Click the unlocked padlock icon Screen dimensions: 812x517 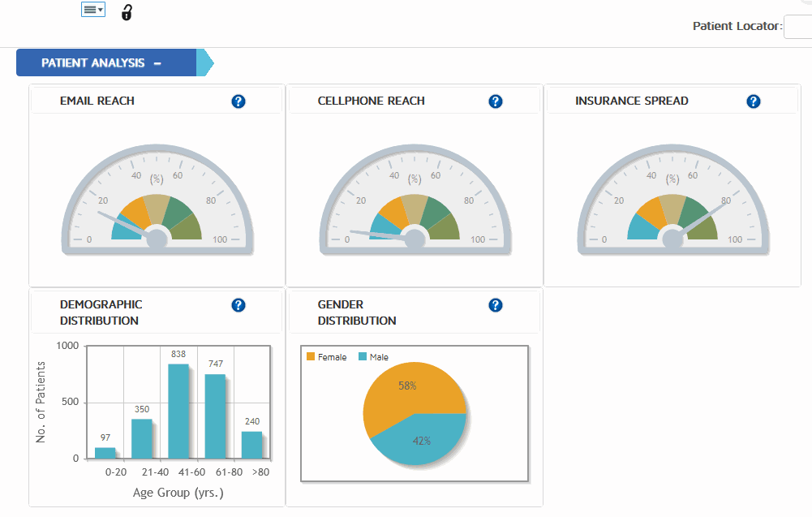pyautogui.click(x=127, y=12)
